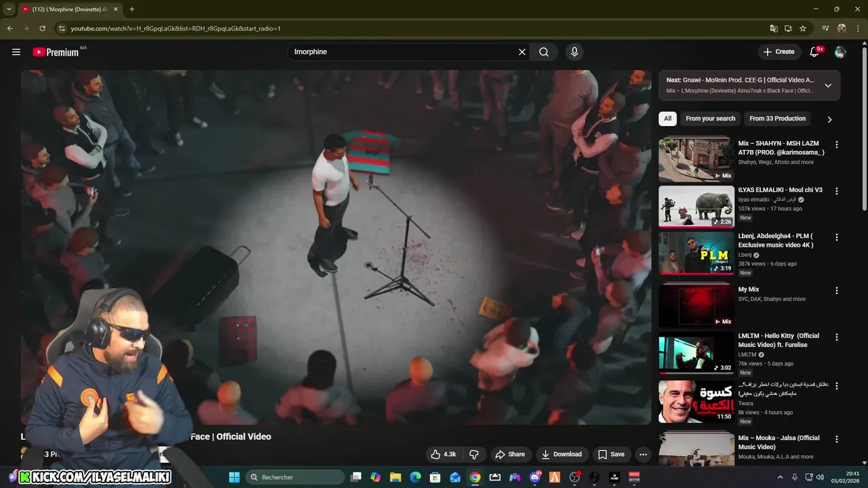The image size is (868, 488).
Task: Open My Mix title link
Action: 749,289
